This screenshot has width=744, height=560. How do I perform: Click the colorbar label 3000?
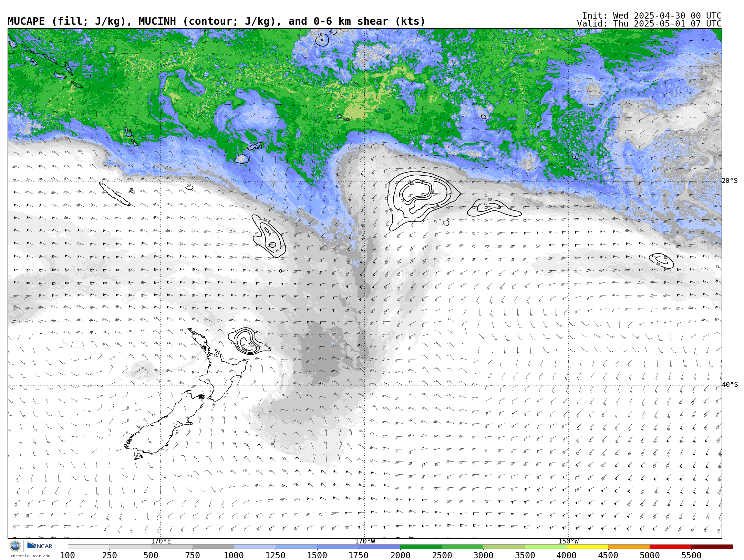coord(484,556)
